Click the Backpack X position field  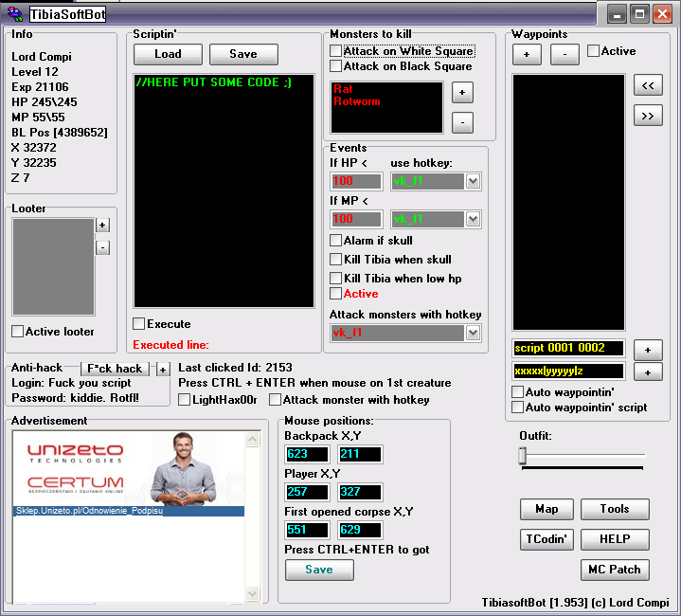307,454
